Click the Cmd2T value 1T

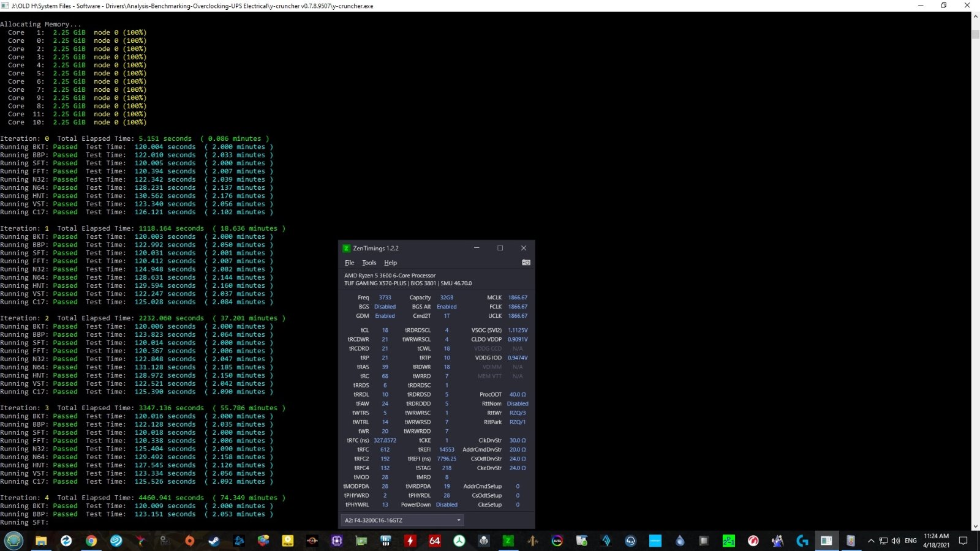[447, 316]
